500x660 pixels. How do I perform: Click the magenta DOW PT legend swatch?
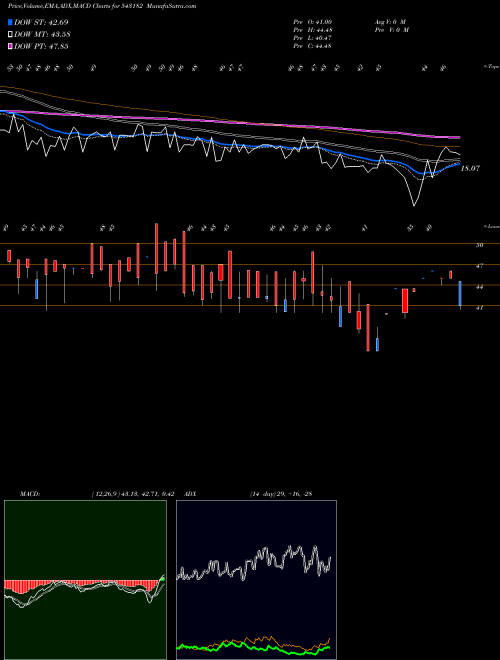click(x=10, y=46)
